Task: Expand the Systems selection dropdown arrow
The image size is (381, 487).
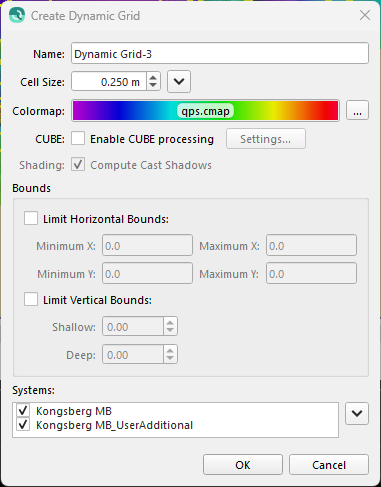Action: [x=357, y=413]
